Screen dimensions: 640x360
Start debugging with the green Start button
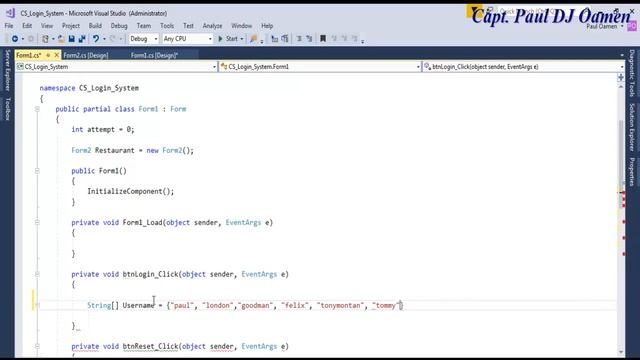coord(228,39)
